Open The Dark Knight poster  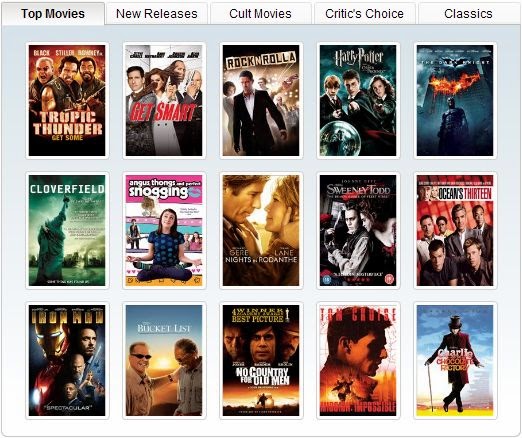point(455,100)
